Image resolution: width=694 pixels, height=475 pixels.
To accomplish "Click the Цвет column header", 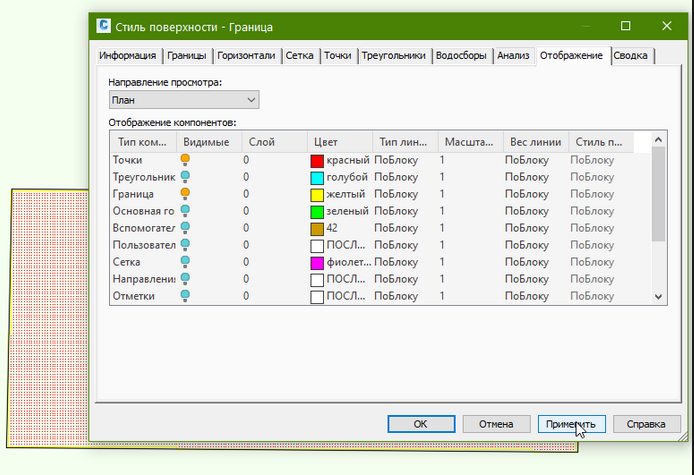I will [x=338, y=142].
